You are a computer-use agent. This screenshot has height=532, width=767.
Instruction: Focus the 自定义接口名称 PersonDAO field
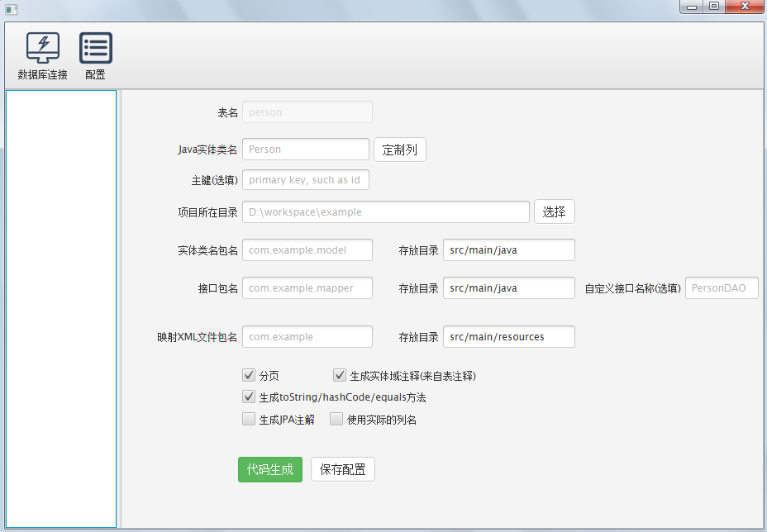coord(722,288)
